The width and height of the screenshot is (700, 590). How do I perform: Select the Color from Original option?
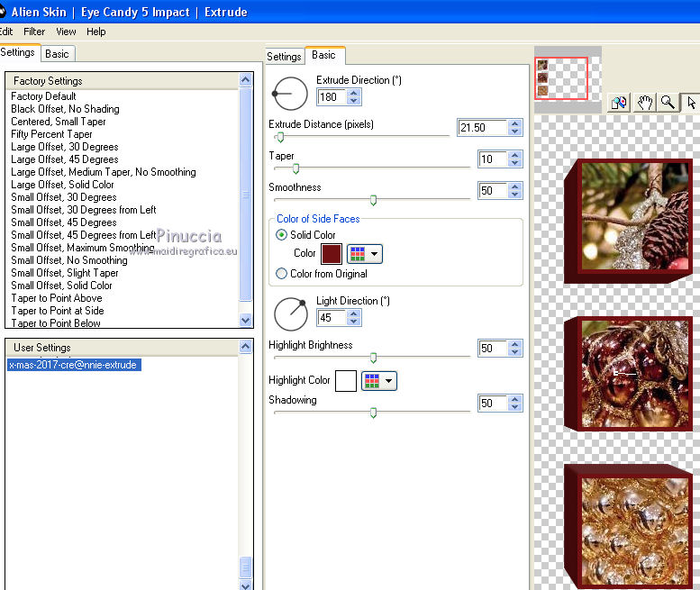(281, 274)
